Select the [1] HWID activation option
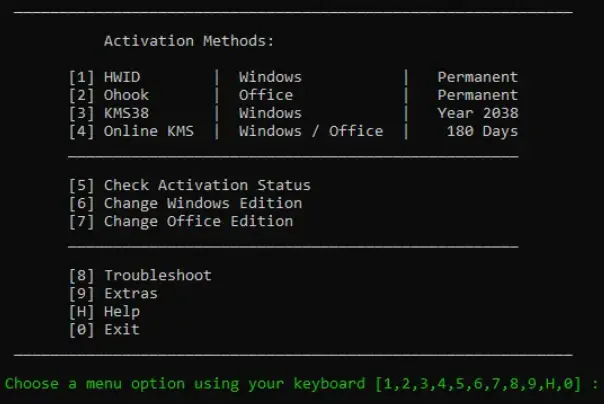Viewport: 604px width, 404px height. (x=104, y=77)
